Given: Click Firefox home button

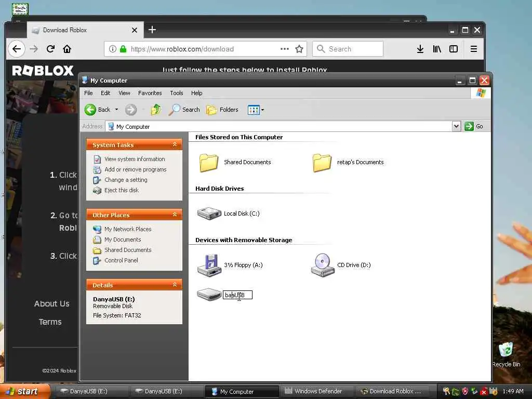Looking at the screenshot, I should click(x=67, y=49).
